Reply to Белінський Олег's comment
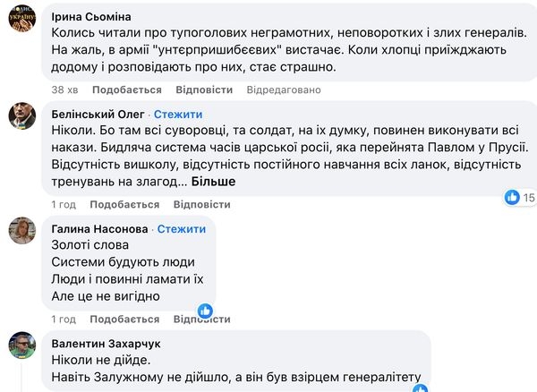 pos(204,205)
